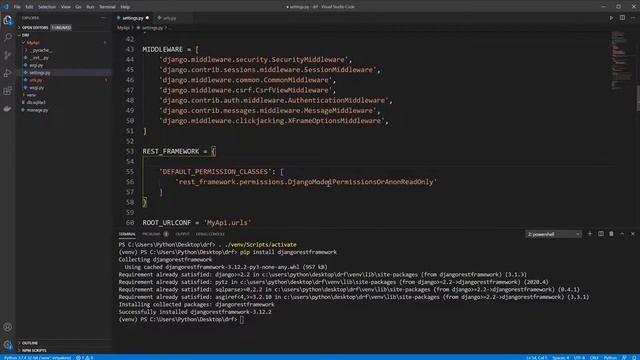This screenshot has height=360, width=640.
Task: Open the Search view in the activity bar
Action: pos(7,38)
